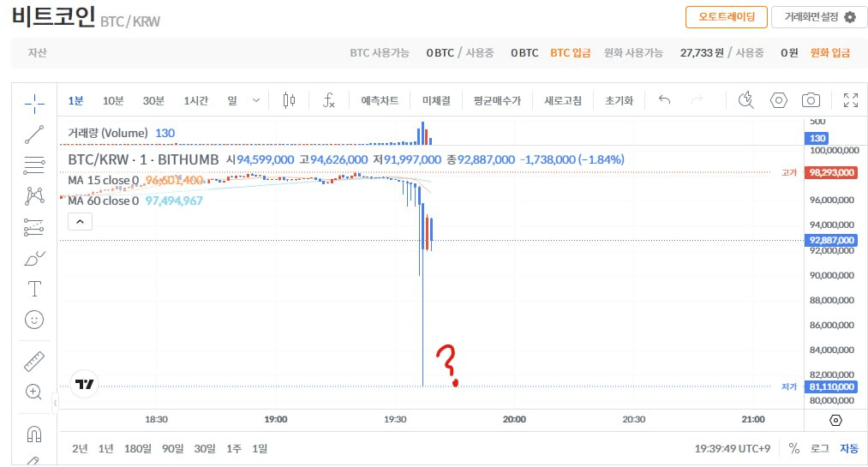Choose the brush drawing tool

click(34, 258)
